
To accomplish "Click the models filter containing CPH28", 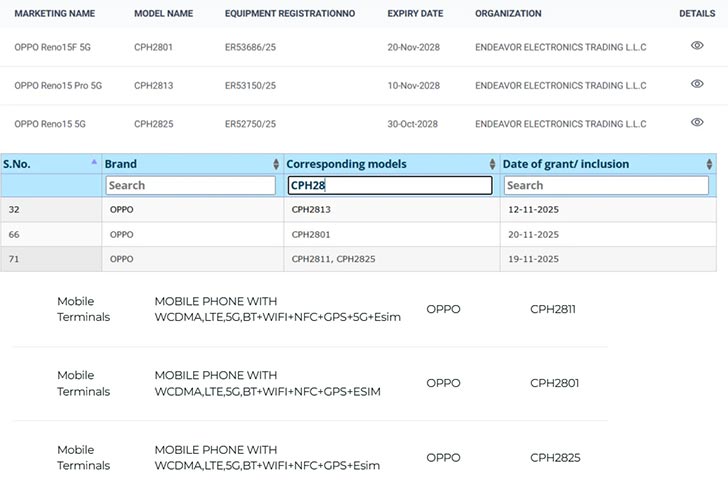I will (389, 185).
